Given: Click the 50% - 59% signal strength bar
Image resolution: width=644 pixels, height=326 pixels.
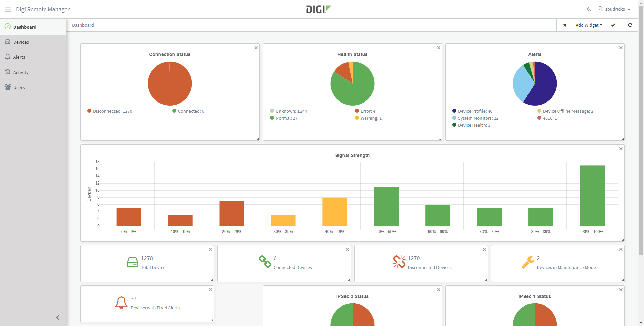Looking at the screenshot, I should tap(386, 206).
